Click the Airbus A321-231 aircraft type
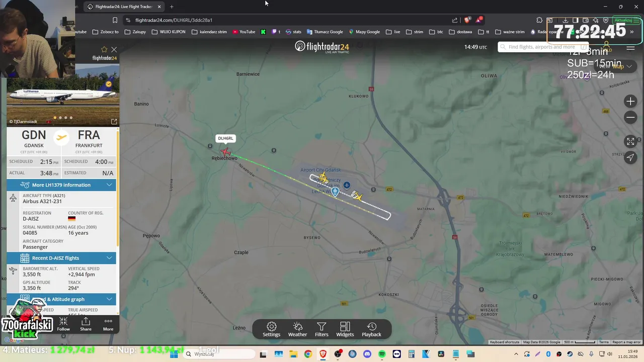Viewport: 644px width, 362px height. point(42,201)
